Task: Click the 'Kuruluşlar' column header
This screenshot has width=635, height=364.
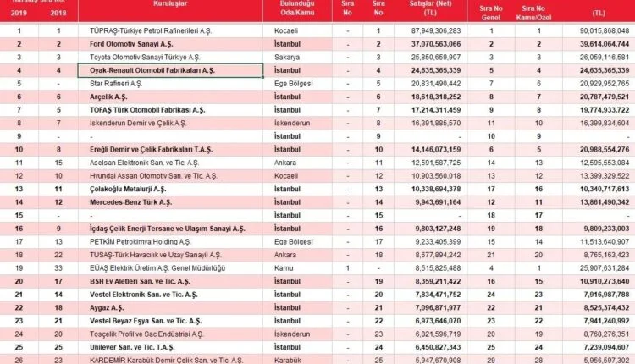Action: click(170, 4)
